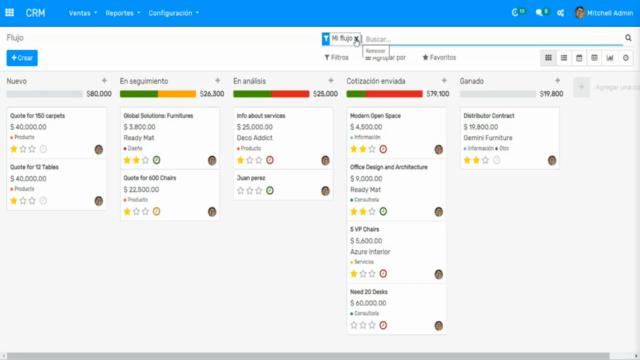The width and height of the screenshot is (640, 360).
Task: Switch to Graph view
Action: tap(610, 58)
